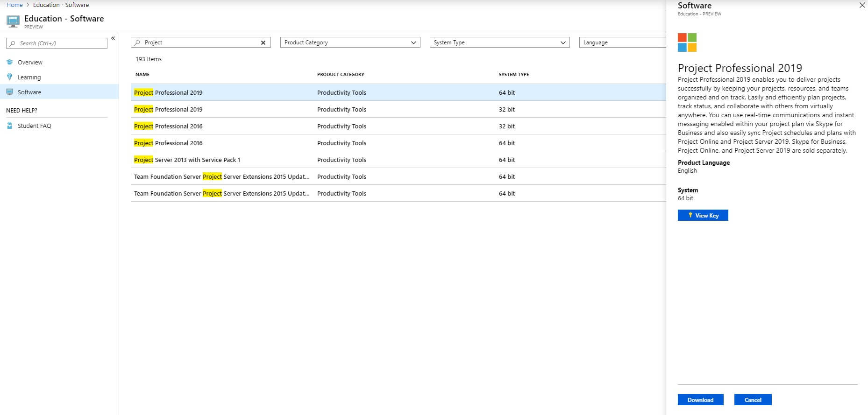Viewport: 868px width, 415px height.
Task: Open the Language dropdown
Action: tap(622, 42)
